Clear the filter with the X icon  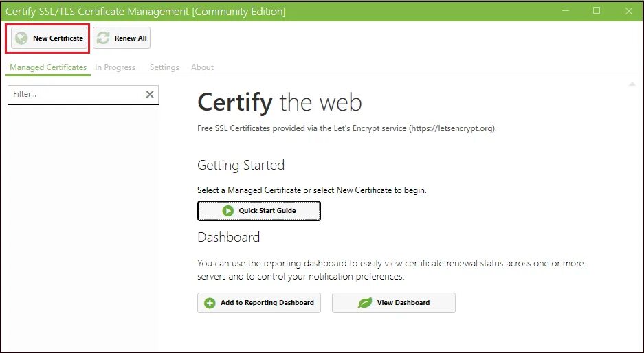click(150, 94)
